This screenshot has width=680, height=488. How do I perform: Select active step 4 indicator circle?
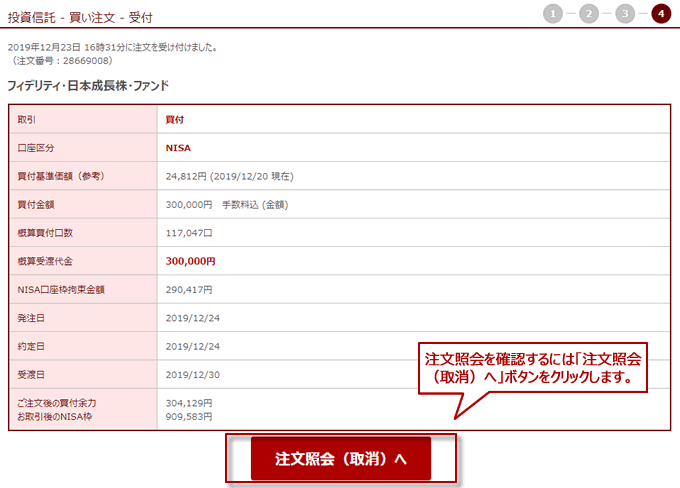[x=661, y=14]
